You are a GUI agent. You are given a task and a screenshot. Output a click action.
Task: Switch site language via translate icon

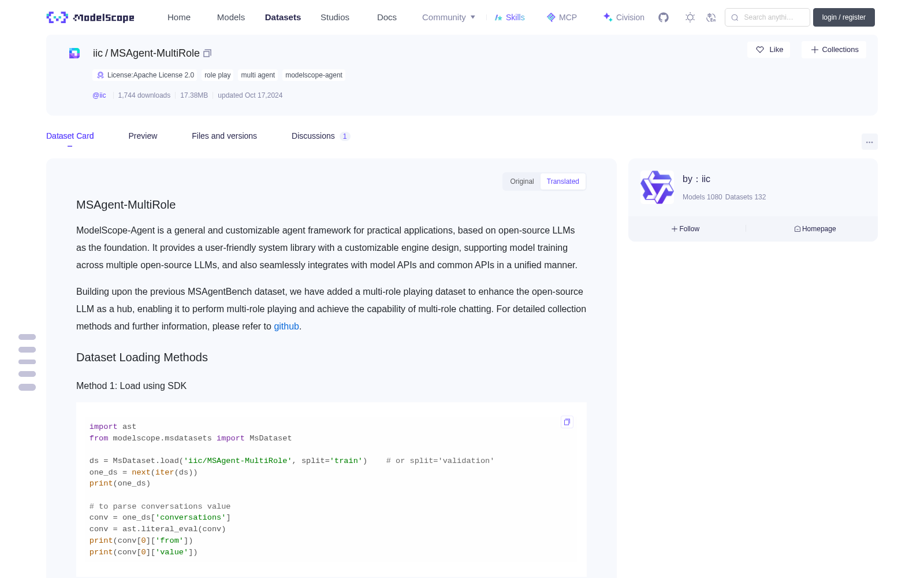[x=711, y=17]
